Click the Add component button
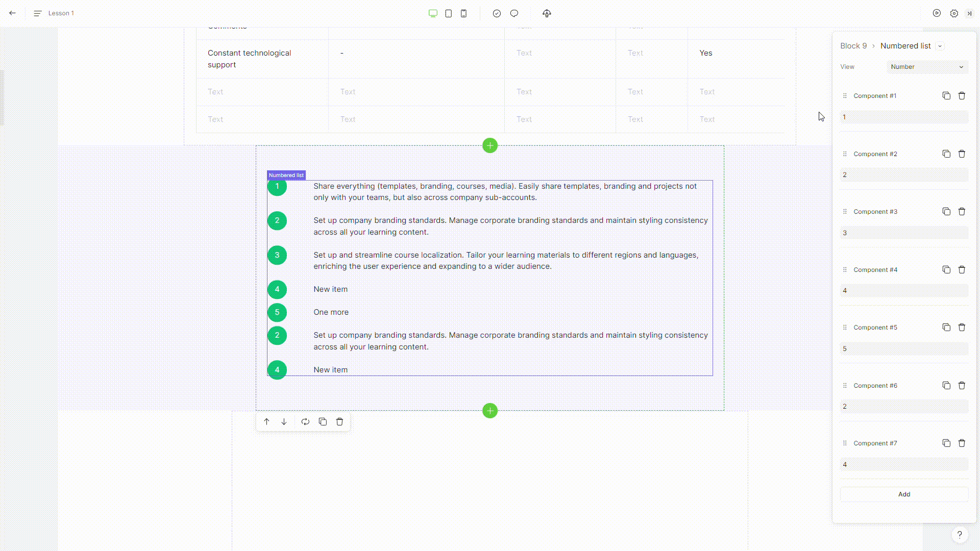This screenshot has width=980, height=551. [x=904, y=494]
